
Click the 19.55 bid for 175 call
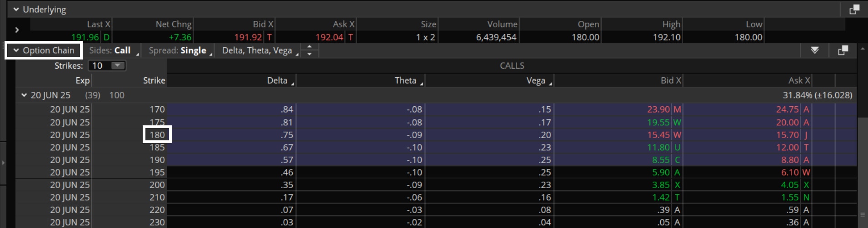[658, 122]
